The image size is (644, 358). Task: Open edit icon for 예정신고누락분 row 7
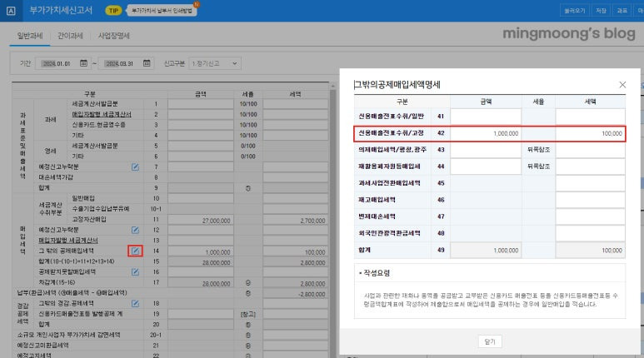click(x=135, y=167)
